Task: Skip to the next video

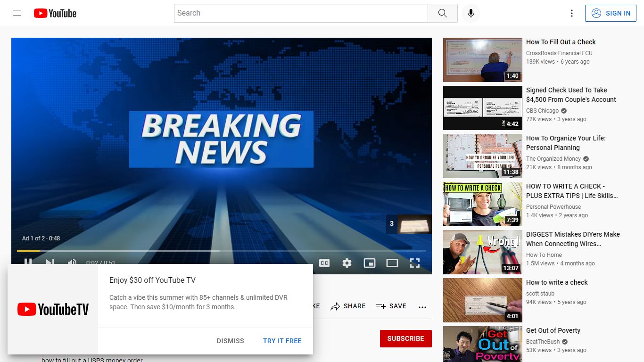Action: pos(50,262)
